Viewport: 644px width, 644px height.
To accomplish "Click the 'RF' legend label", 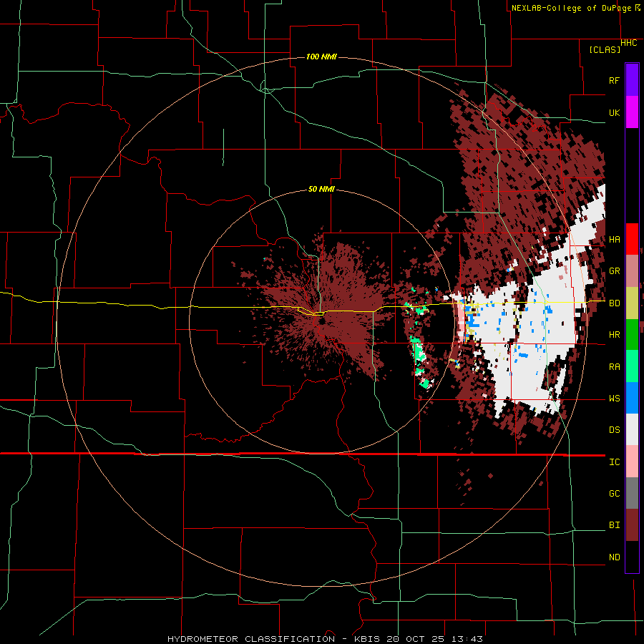I will click(614, 80).
